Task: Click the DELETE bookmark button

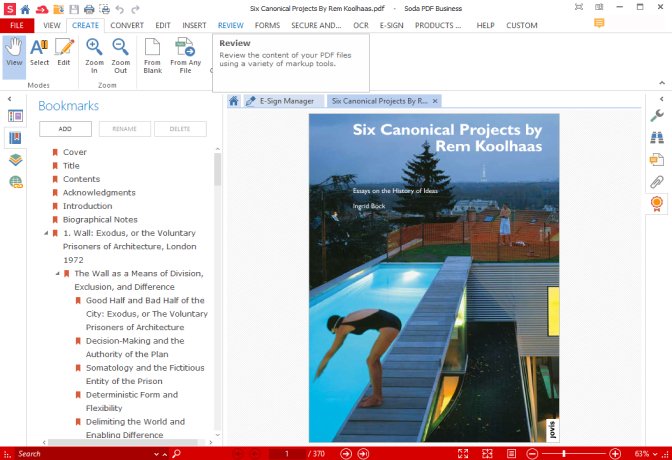Action: point(180,129)
